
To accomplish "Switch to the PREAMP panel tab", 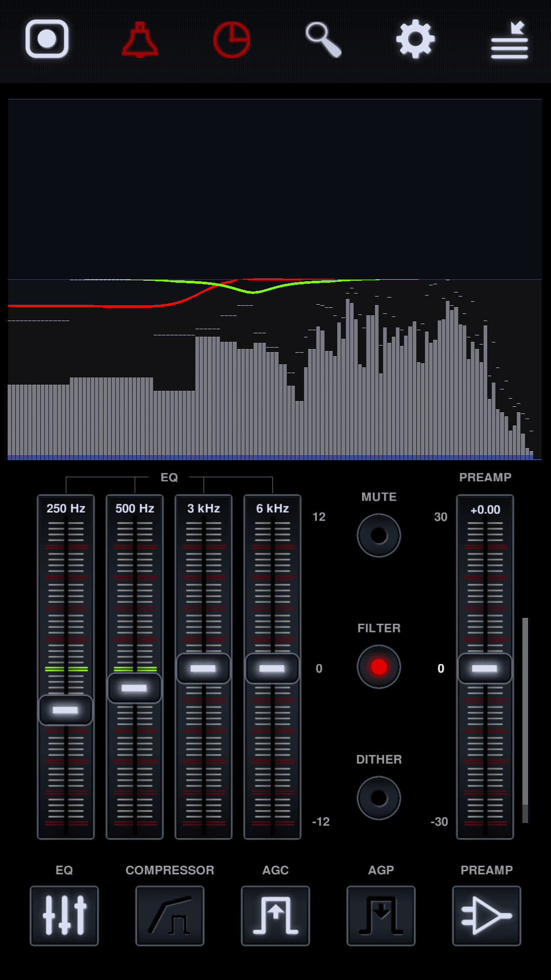I will point(487,916).
